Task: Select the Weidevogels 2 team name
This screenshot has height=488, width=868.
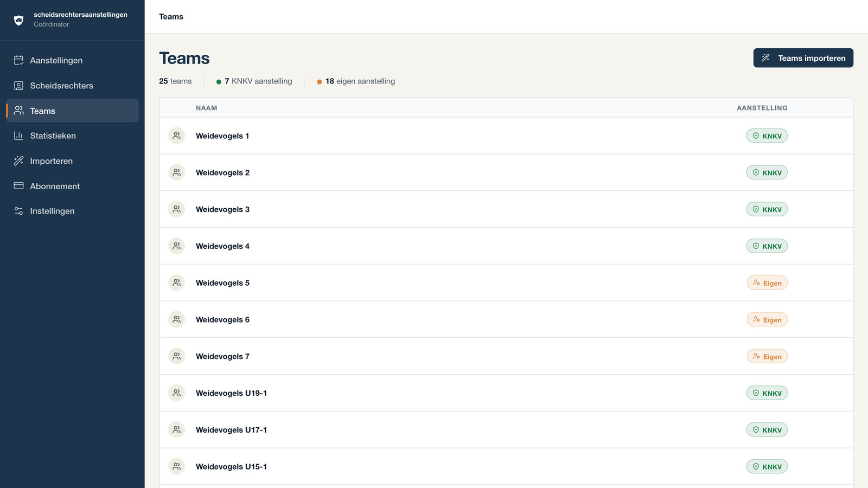Action: pos(222,173)
